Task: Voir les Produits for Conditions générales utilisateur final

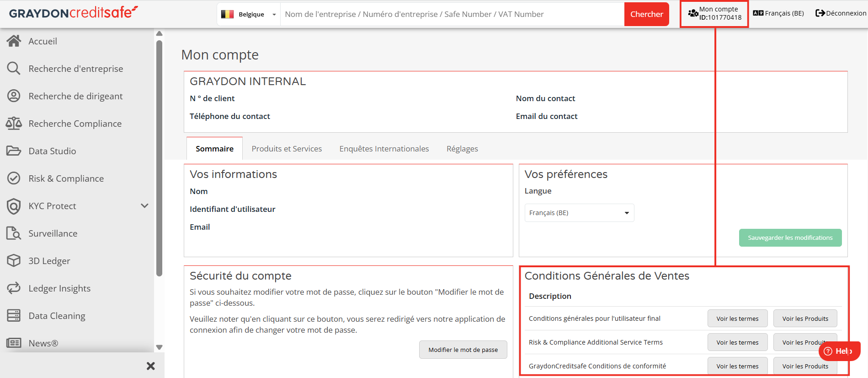Action: pyautogui.click(x=805, y=319)
